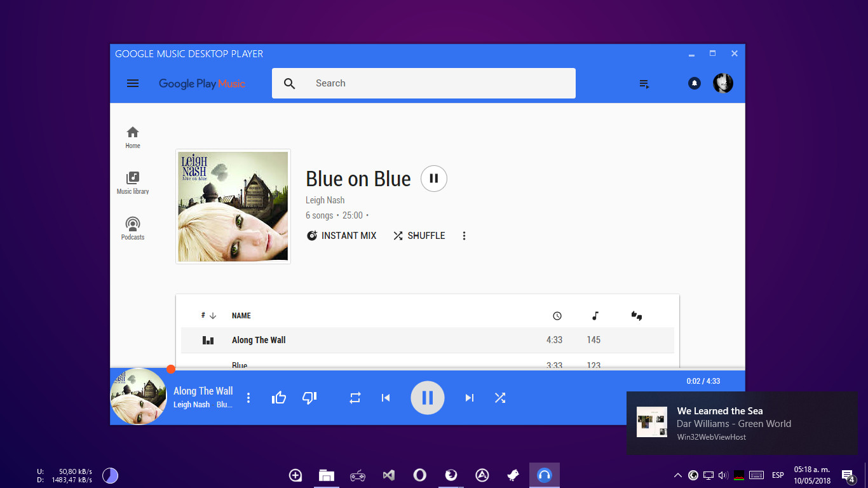
Task: Pause playback with the large player button
Action: coord(428,398)
